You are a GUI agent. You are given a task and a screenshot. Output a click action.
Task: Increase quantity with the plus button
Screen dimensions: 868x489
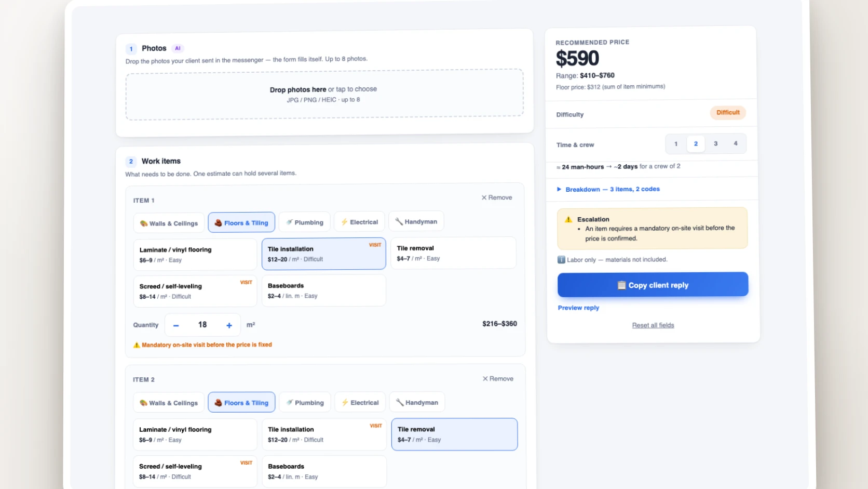tap(229, 325)
